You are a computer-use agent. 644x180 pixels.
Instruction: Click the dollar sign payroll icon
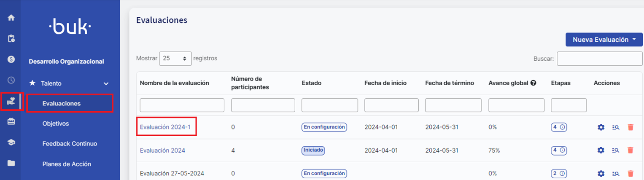(11, 59)
